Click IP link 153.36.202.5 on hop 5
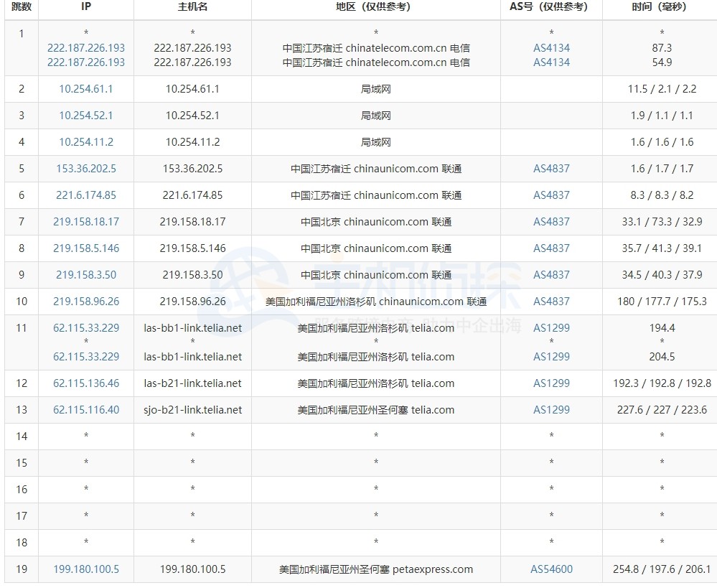This screenshot has width=717, height=588. coord(85,169)
